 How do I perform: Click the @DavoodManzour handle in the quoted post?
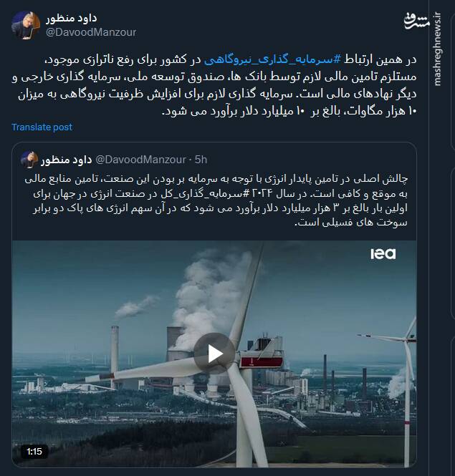coord(140,160)
